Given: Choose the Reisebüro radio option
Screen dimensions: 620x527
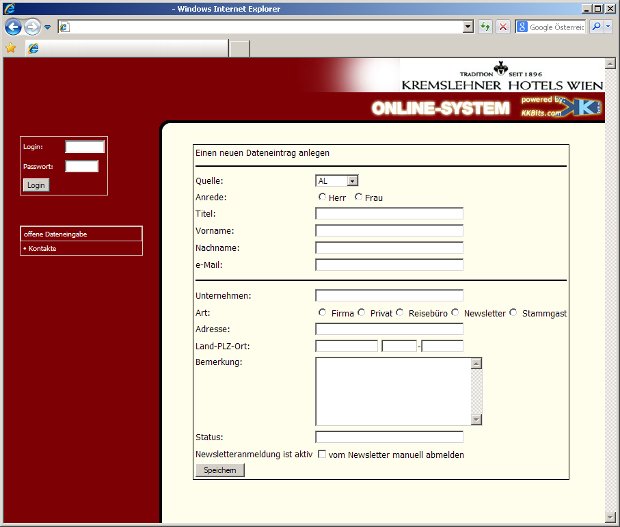Looking at the screenshot, I should (x=399, y=313).
